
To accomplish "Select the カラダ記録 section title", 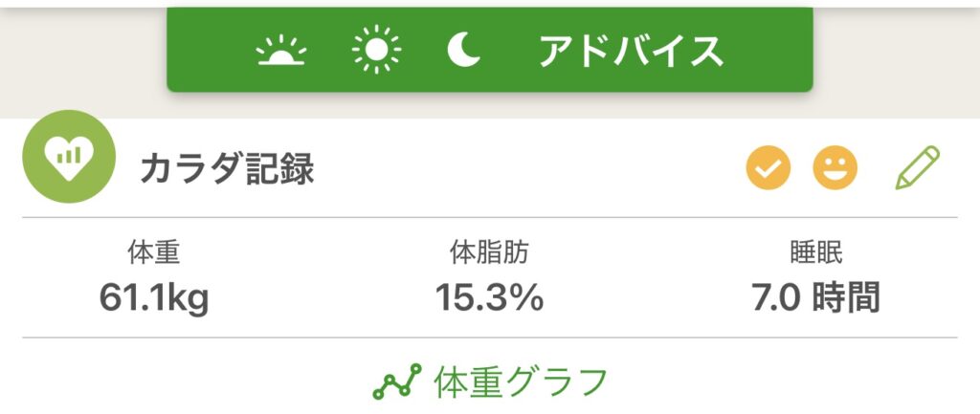I will click(x=227, y=170).
